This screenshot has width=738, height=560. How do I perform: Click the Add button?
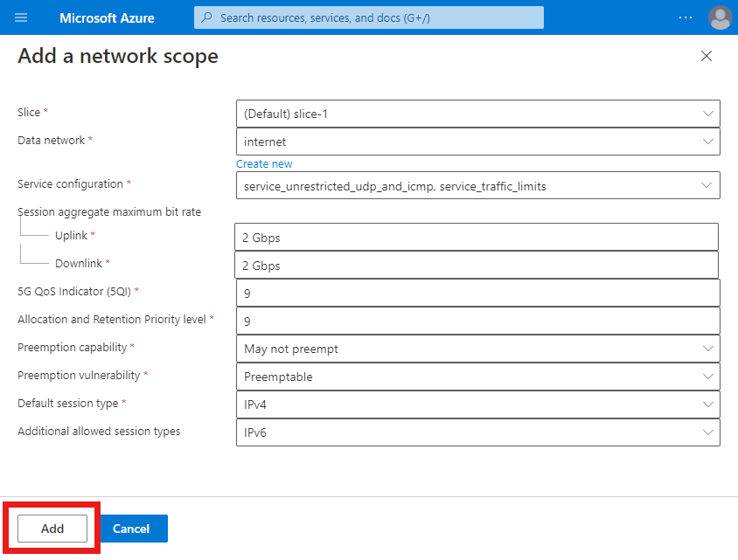(52, 529)
